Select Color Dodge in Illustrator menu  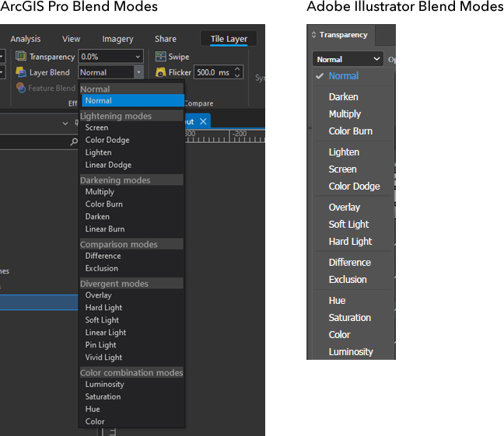click(353, 187)
